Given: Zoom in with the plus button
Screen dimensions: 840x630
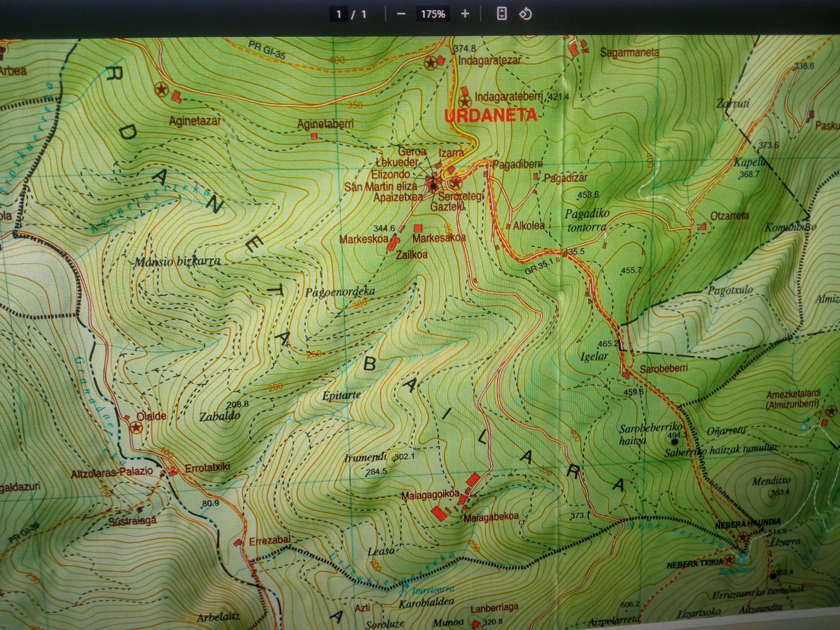Looking at the screenshot, I should pos(465,14).
